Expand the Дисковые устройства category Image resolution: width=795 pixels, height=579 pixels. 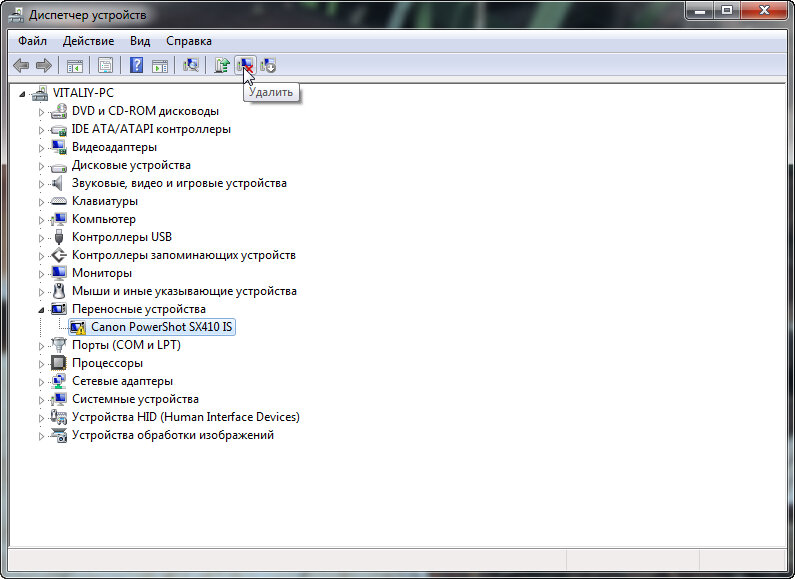click(41, 166)
